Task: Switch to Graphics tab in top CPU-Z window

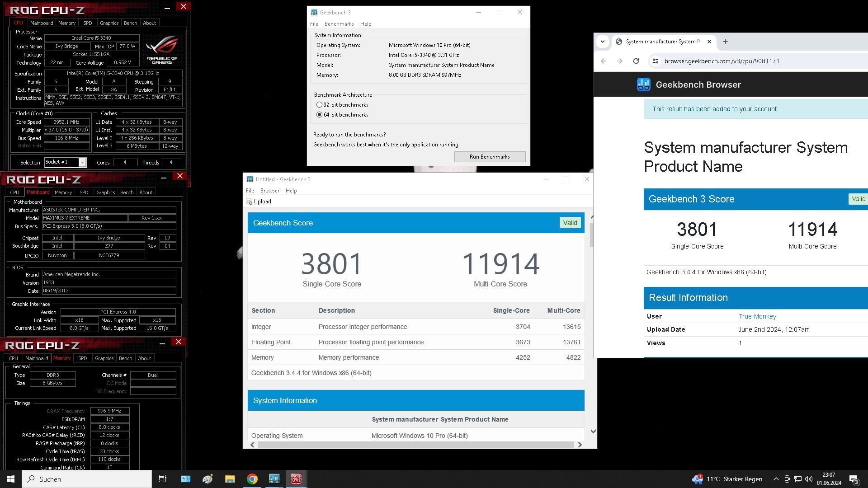Action: point(109,23)
